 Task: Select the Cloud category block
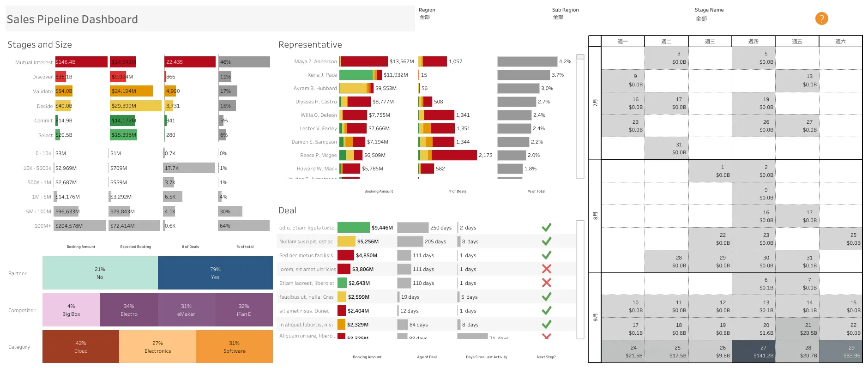coord(81,347)
